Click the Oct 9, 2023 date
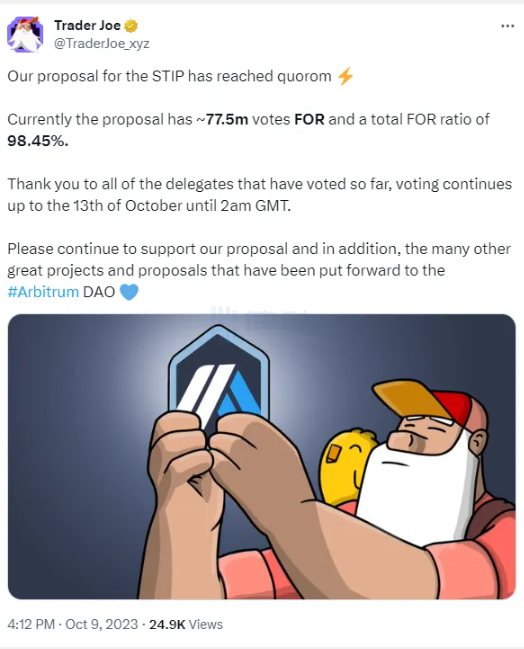The image size is (524, 649). (x=102, y=624)
